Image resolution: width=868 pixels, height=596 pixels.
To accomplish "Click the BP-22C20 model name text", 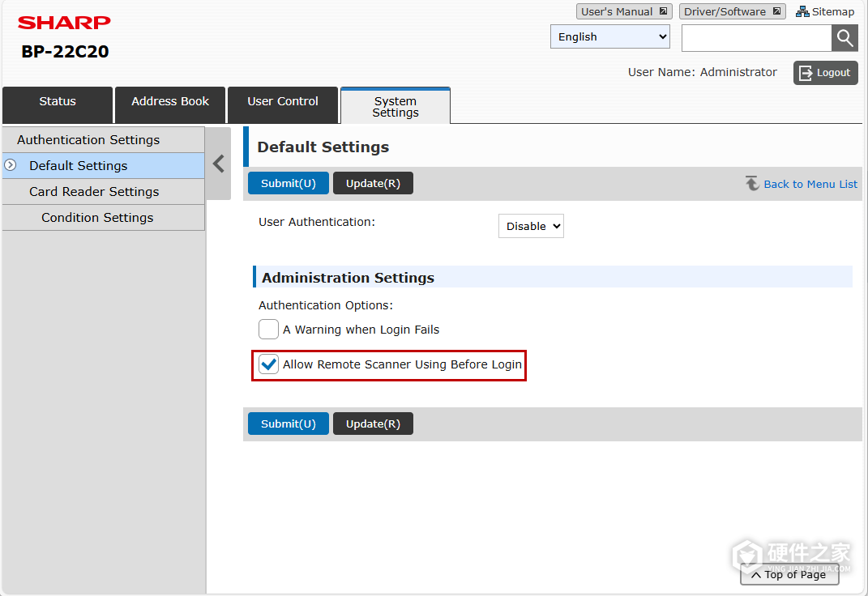I will (x=66, y=51).
